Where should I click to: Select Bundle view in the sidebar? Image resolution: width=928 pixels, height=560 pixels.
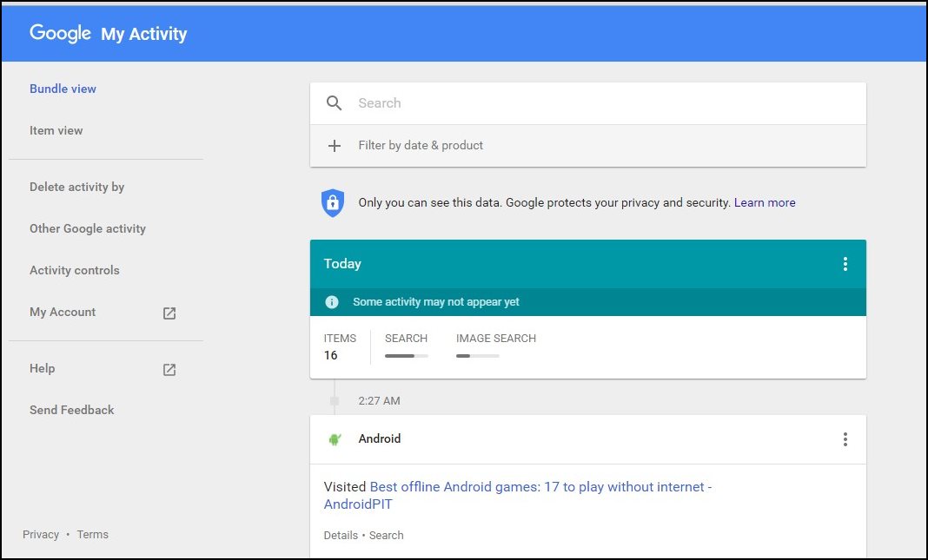[x=63, y=89]
